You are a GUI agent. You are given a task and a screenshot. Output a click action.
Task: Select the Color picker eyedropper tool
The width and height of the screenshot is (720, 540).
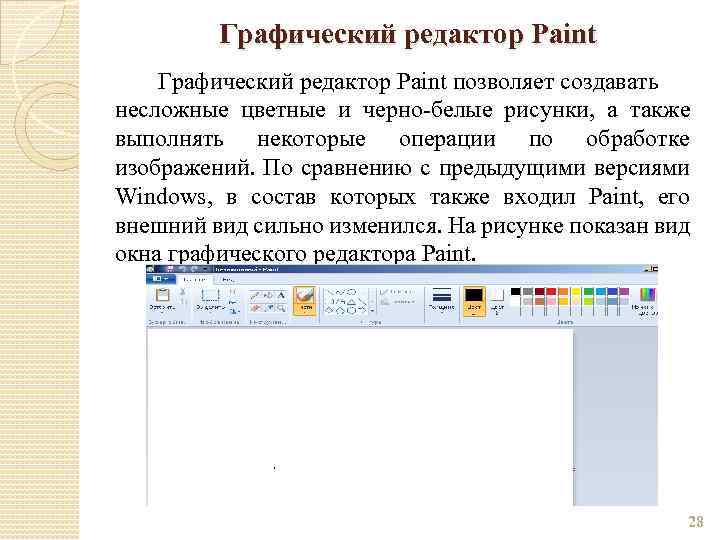[269, 308]
